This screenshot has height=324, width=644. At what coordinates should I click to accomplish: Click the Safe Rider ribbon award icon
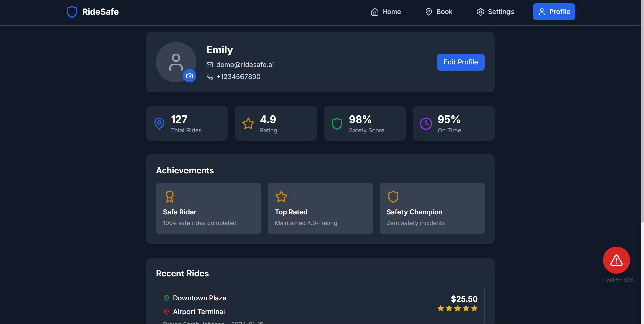click(170, 197)
